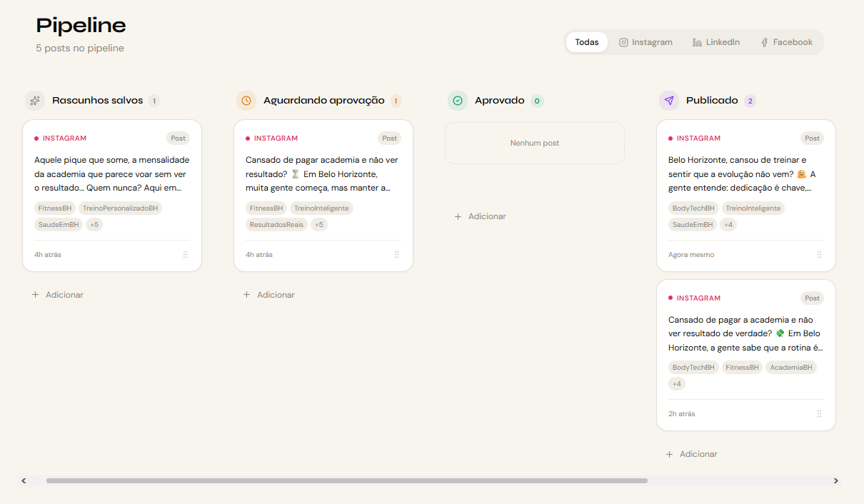Click drag handle on the 'Agora mesmo' card
The width and height of the screenshot is (864, 504).
(x=819, y=255)
